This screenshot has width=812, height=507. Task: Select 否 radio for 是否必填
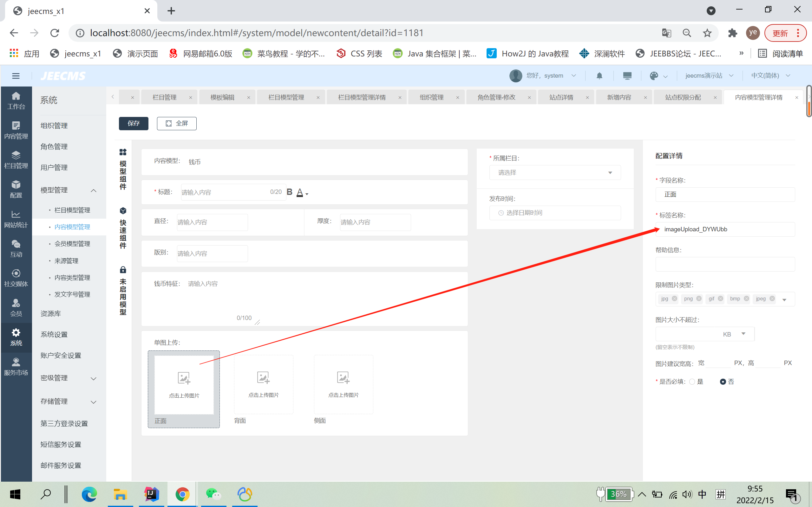point(723,382)
